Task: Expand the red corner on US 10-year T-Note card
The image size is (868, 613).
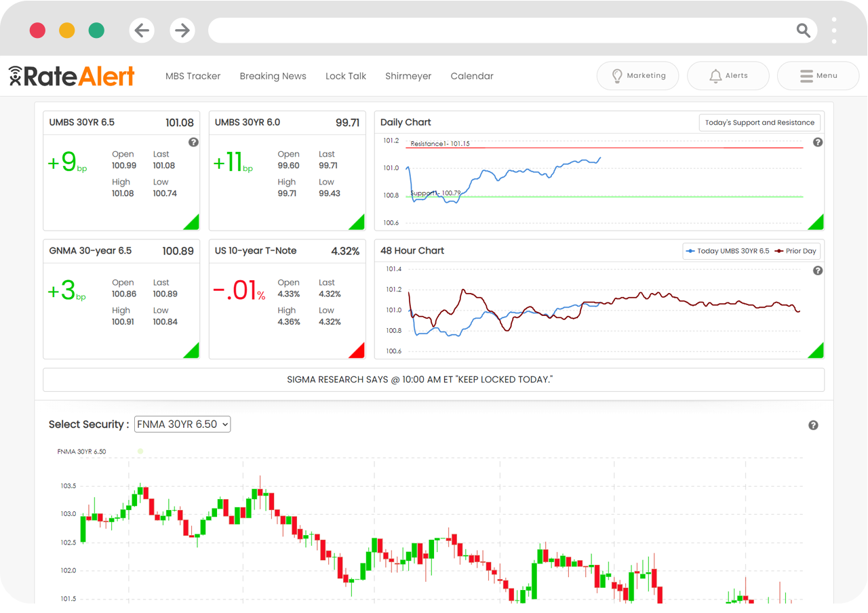Action: point(359,352)
